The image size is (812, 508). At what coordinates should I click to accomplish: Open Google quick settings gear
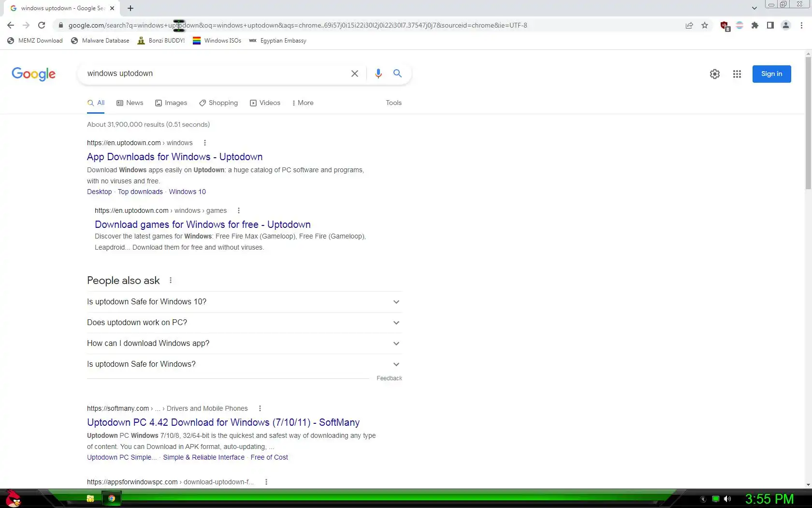(x=715, y=74)
